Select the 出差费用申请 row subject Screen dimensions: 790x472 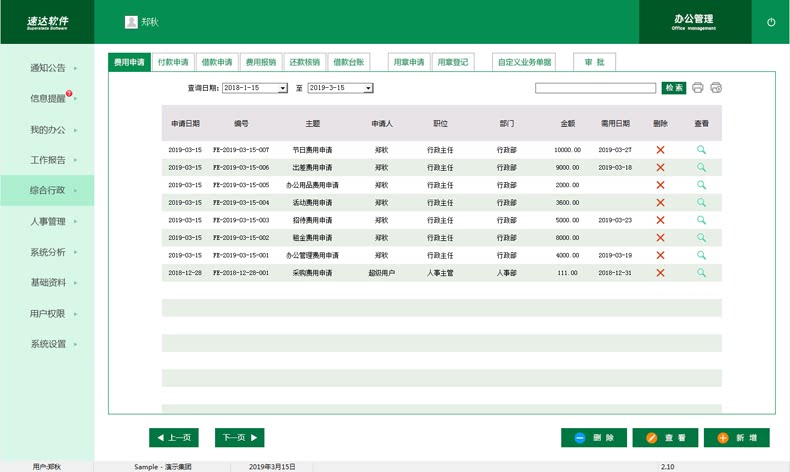click(x=312, y=167)
